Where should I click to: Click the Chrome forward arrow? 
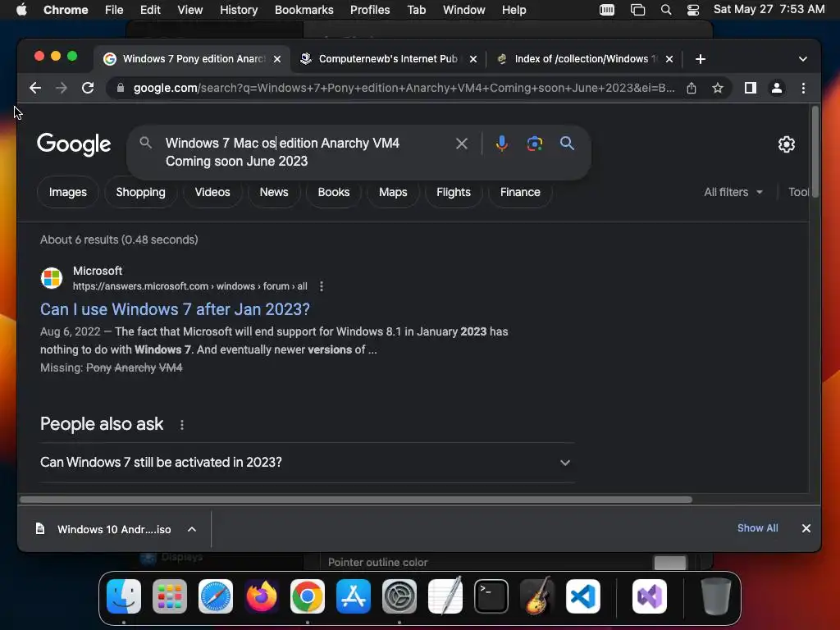coord(61,88)
